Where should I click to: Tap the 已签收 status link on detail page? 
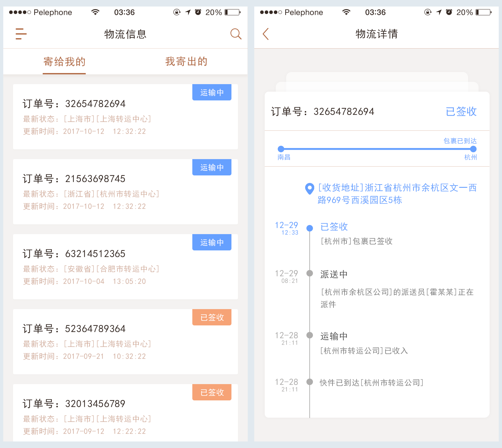[x=461, y=112]
